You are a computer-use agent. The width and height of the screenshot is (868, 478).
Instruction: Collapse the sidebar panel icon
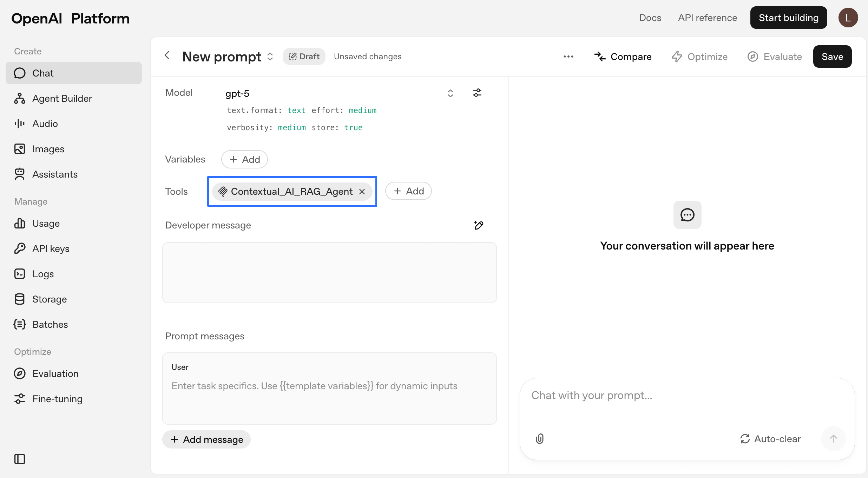pyautogui.click(x=20, y=459)
